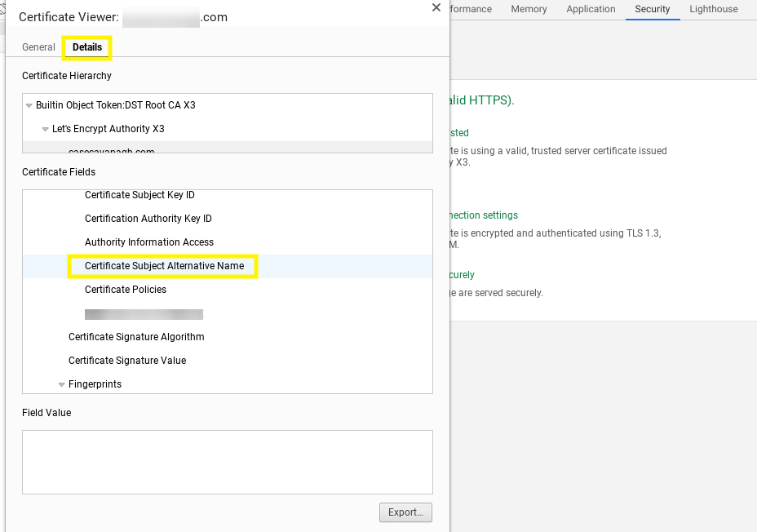This screenshot has height=532, width=757.
Task: Select the Authority Information Access field
Action: click(x=148, y=242)
